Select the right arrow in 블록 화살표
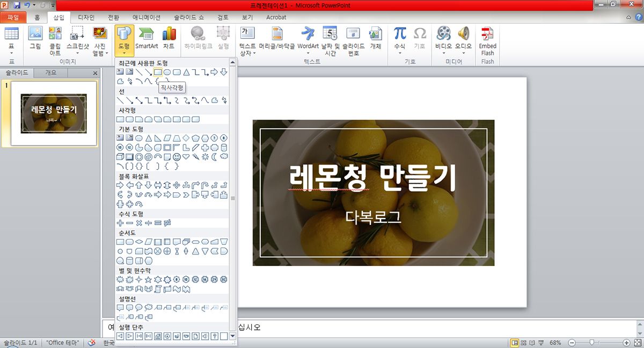 point(120,185)
